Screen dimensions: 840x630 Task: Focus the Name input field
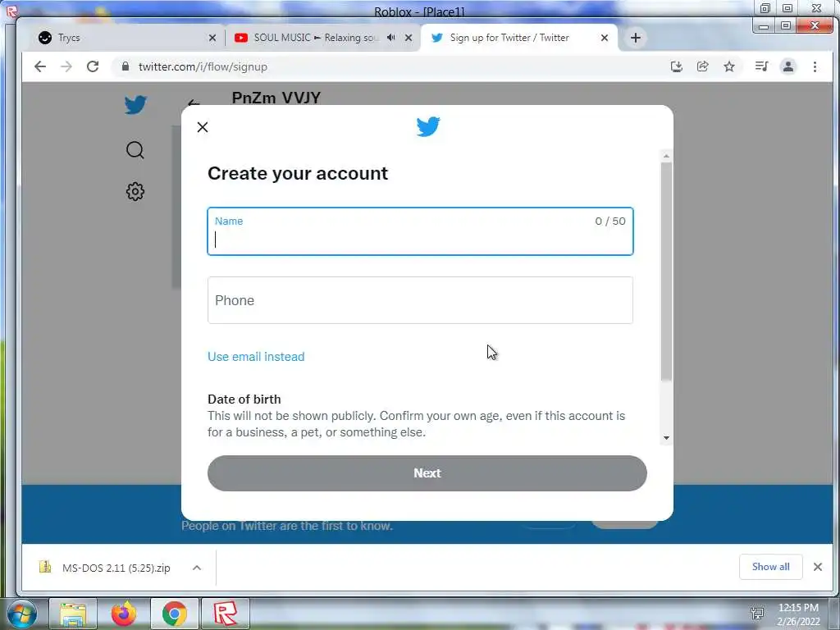(x=421, y=231)
